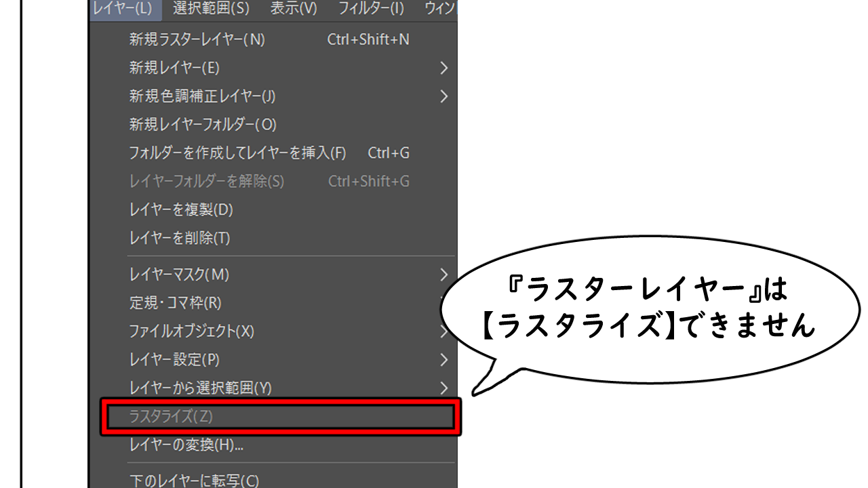Expand レイヤーから選択範囲(Y) submenu arrow
This screenshot has height=488, width=868.
pyautogui.click(x=444, y=388)
